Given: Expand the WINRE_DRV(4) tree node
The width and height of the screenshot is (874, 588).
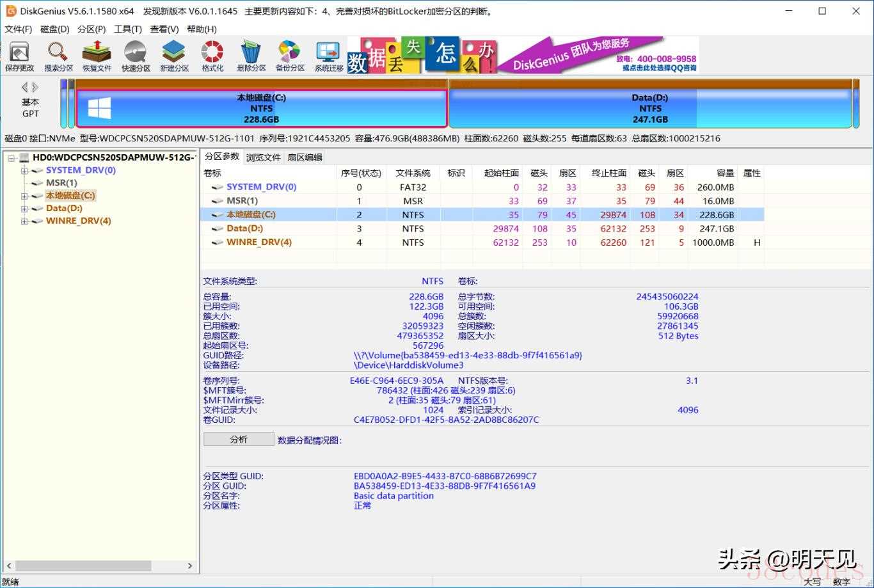Looking at the screenshot, I should 24,221.
